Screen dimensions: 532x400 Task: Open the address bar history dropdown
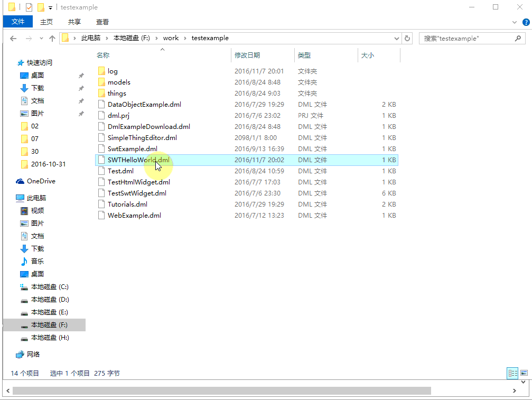click(x=397, y=39)
